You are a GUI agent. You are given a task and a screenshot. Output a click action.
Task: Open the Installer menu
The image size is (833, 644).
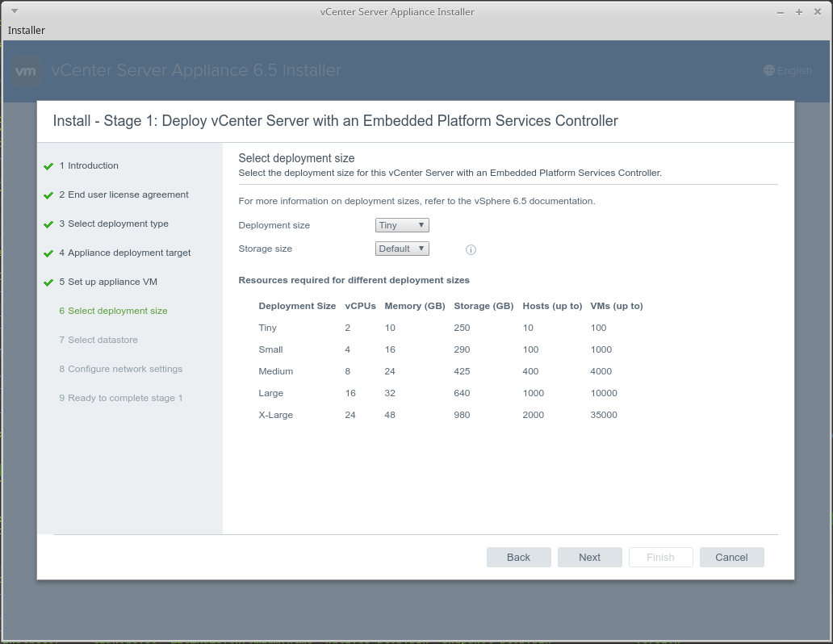pyautogui.click(x=27, y=30)
